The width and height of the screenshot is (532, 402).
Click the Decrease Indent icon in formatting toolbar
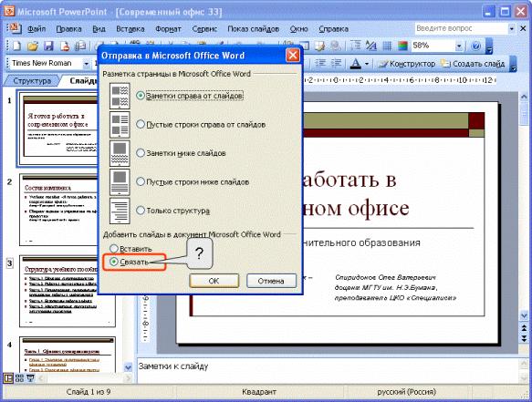[320, 64]
